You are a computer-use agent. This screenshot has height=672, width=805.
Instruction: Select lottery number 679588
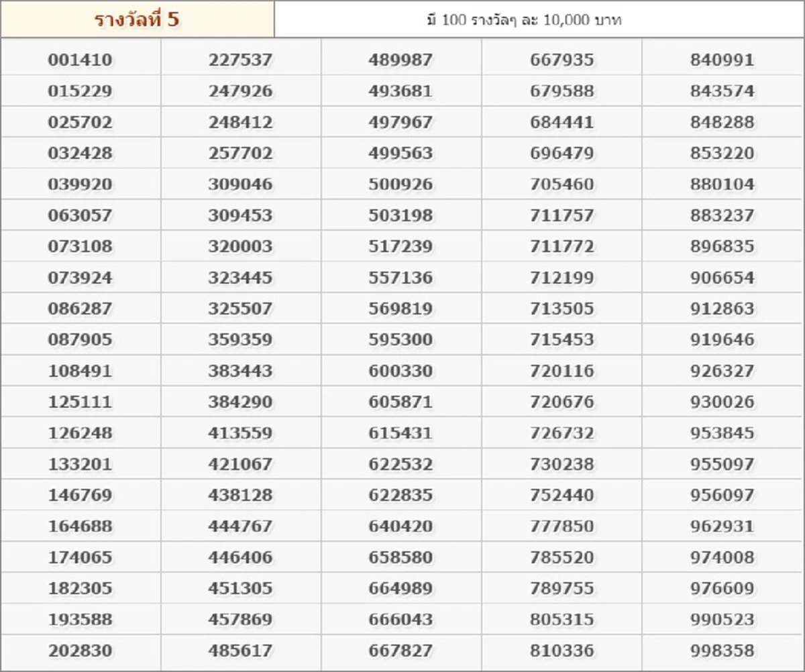click(x=562, y=91)
